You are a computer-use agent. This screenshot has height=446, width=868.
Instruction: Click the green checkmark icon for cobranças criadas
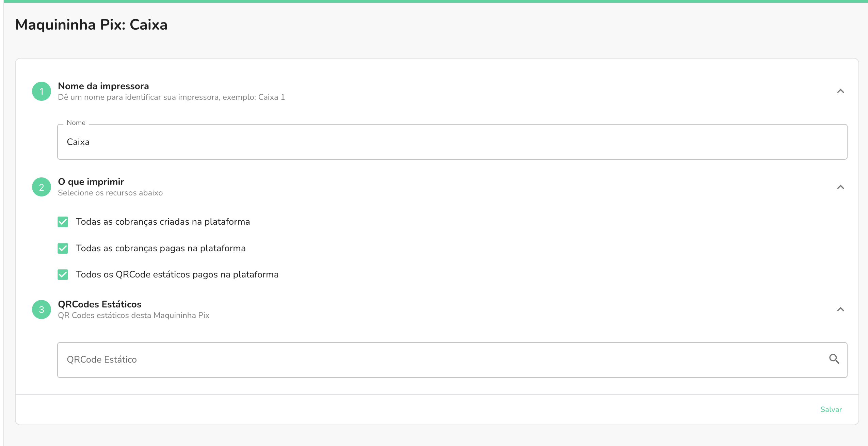click(63, 222)
